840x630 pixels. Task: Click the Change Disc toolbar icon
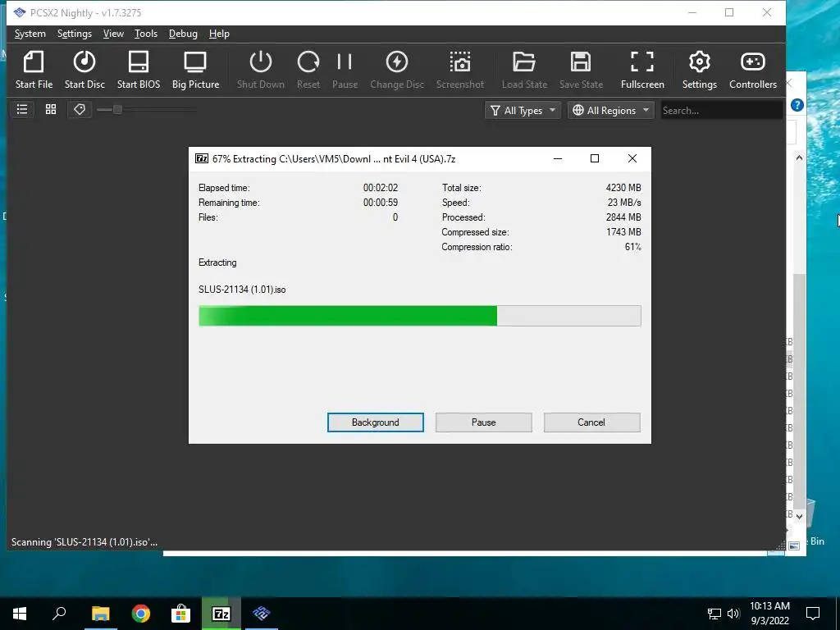pyautogui.click(x=397, y=70)
